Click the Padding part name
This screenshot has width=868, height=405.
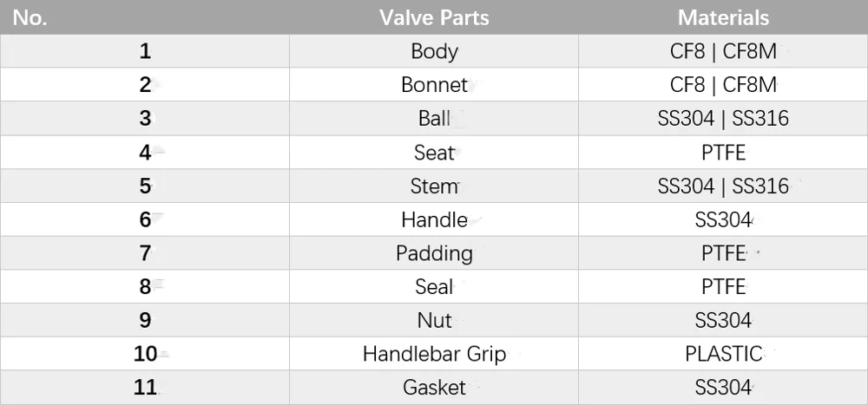(434, 253)
